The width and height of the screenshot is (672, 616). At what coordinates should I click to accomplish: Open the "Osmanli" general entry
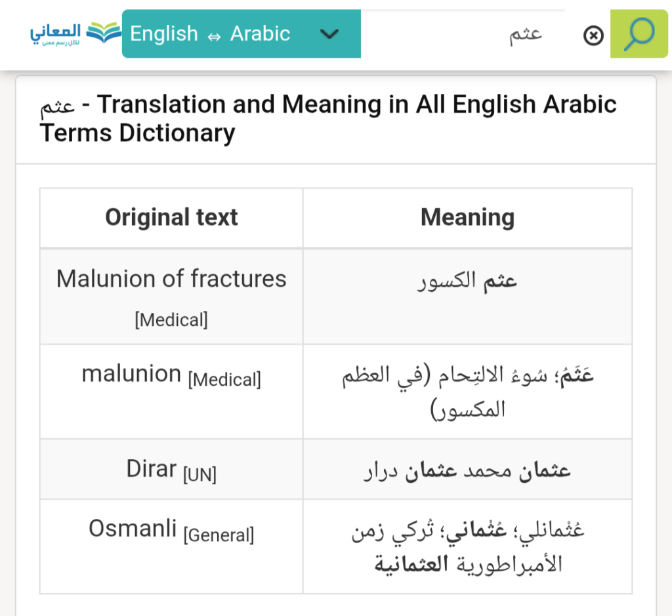pos(133,527)
